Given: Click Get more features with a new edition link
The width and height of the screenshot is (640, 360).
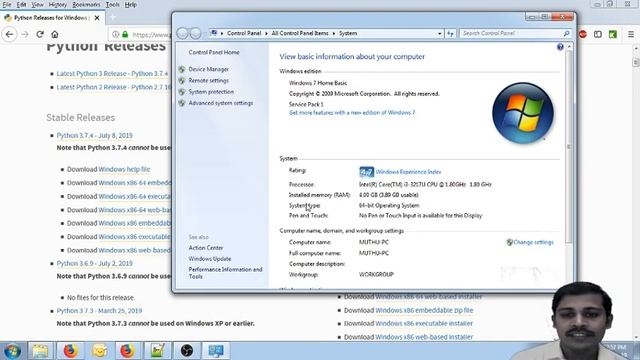Looking at the screenshot, I should pyautogui.click(x=352, y=113).
